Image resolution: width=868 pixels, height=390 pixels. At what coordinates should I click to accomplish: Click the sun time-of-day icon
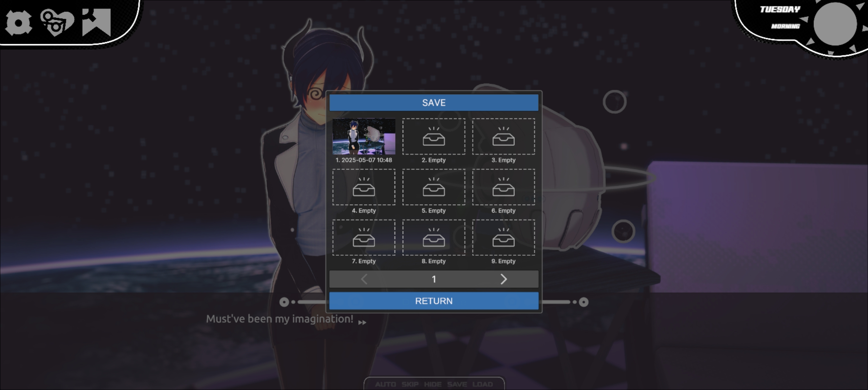click(x=835, y=24)
